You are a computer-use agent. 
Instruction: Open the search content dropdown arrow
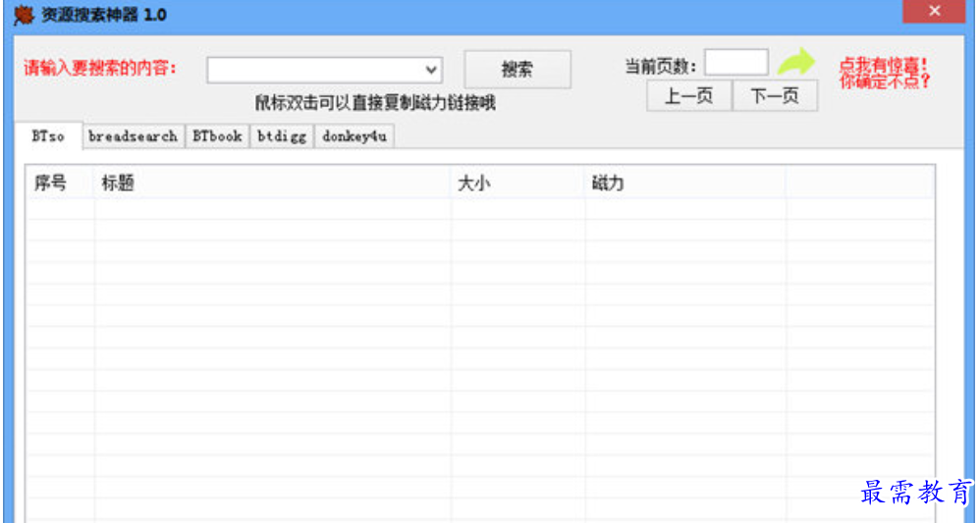431,70
